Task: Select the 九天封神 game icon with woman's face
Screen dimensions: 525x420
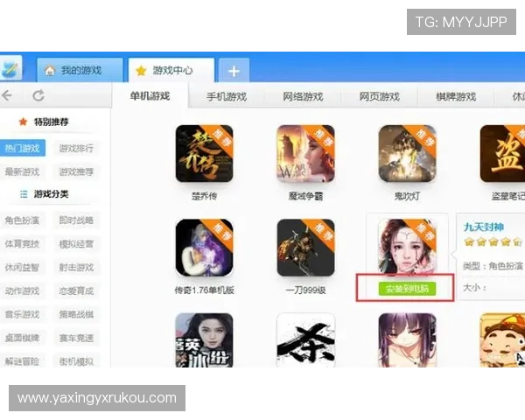Action: click(x=407, y=247)
